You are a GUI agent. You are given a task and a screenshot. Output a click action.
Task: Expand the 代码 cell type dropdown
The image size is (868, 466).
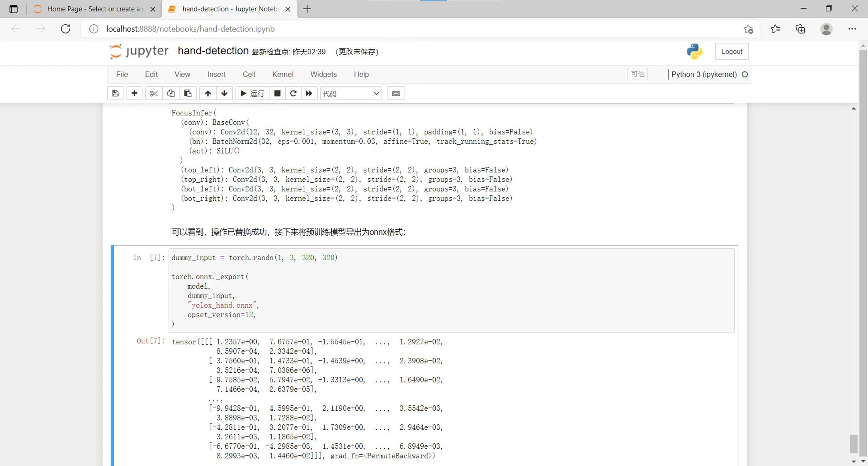351,93
